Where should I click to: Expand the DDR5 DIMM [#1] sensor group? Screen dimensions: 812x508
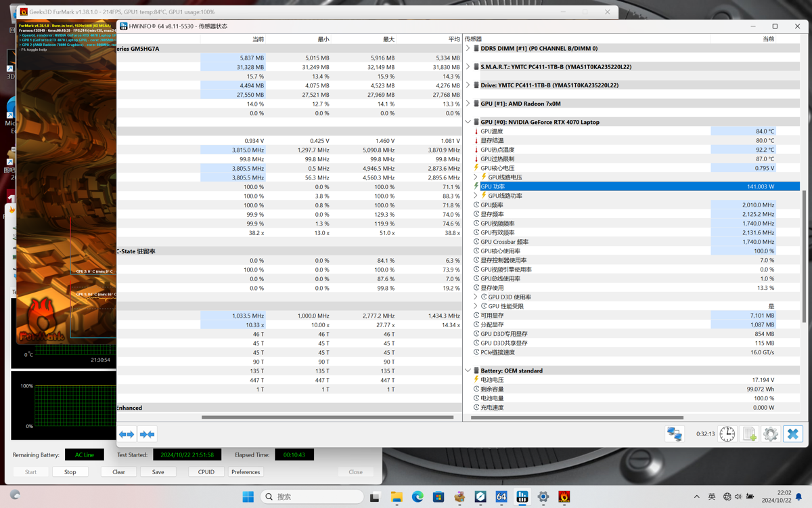(x=468, y=48)
